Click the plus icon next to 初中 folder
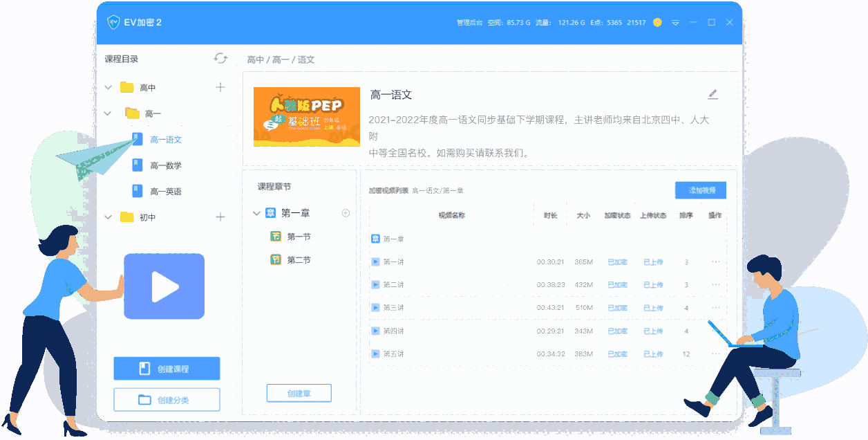 tap(220, 217)
